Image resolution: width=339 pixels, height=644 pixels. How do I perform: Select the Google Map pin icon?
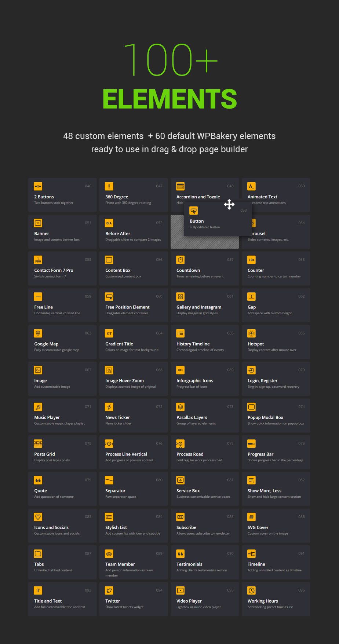[38, 333]
